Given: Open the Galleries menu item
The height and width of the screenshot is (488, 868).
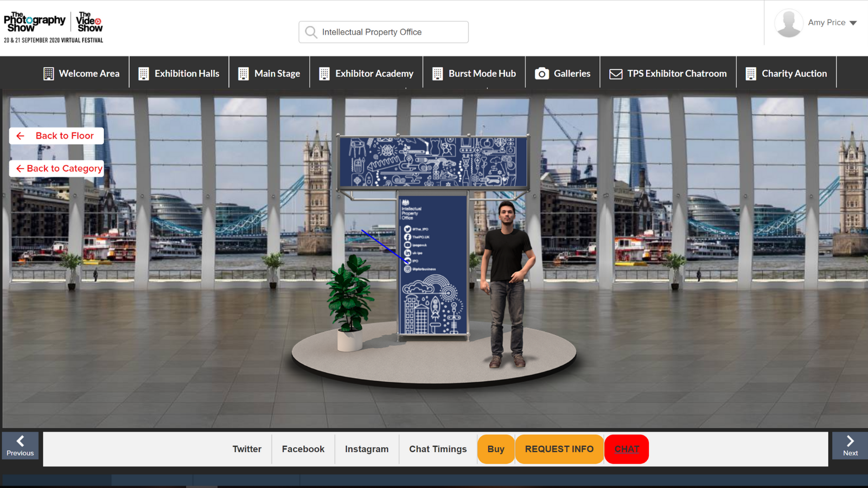Looking at the screenshot, I should [563, 73].
